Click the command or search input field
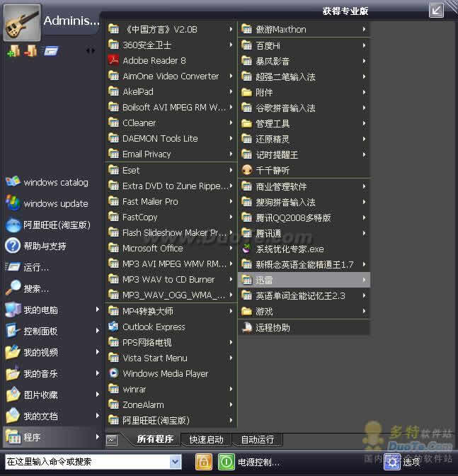 [x=87, y=462]
